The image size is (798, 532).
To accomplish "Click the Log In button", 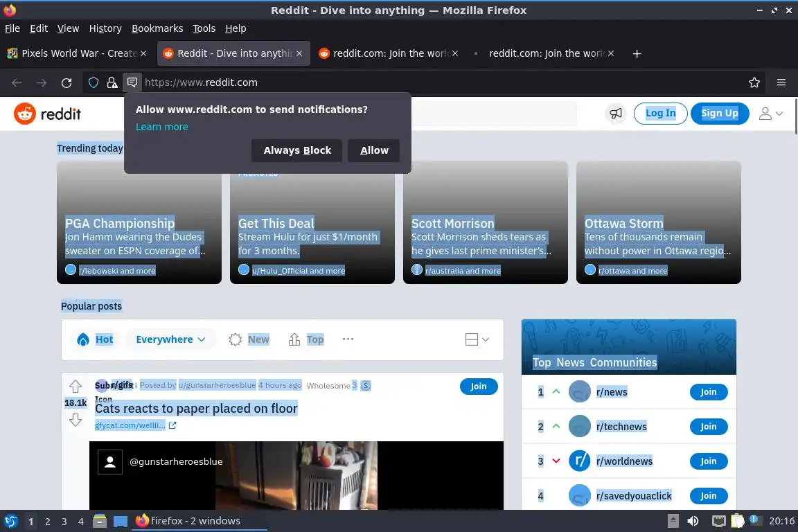I will [661, 114].
